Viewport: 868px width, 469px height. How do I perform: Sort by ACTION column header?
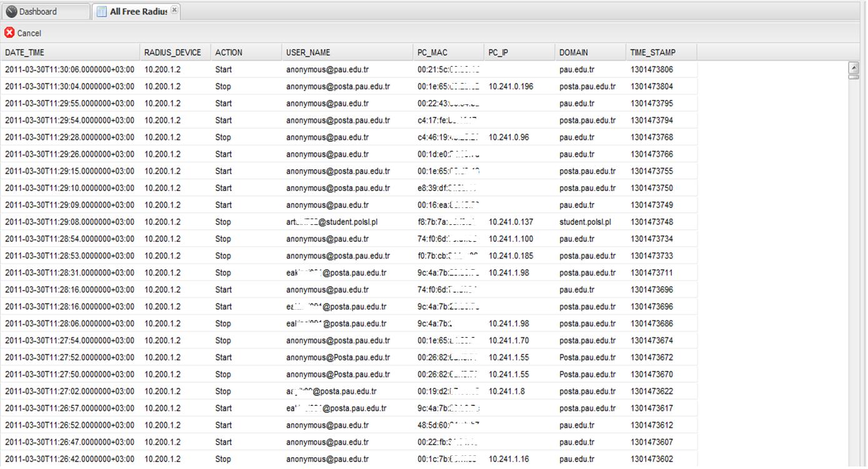tap(246, 52)
